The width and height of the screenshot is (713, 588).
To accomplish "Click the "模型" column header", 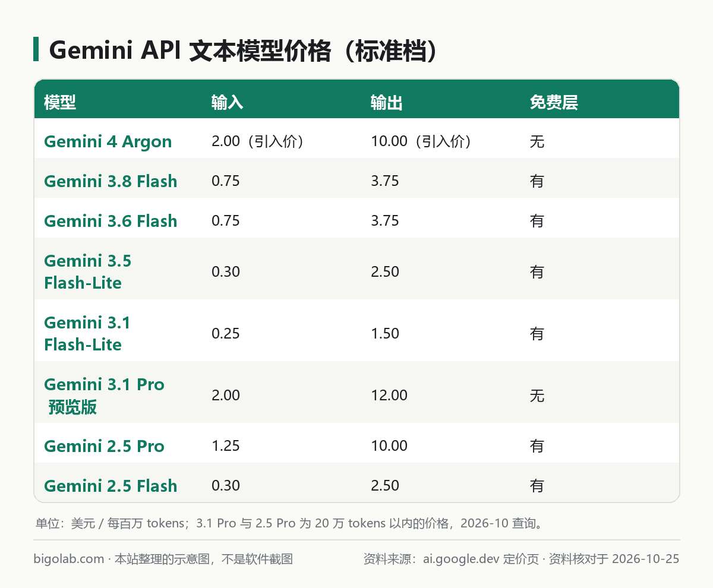I will click(x=60, y=103).
